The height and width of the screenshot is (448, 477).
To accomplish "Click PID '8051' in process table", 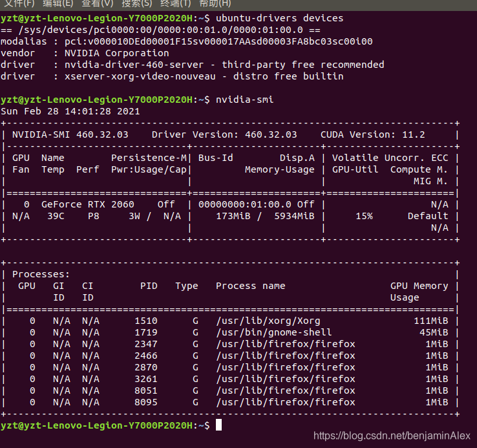I will pyautogui.click(x=146, y=390).
